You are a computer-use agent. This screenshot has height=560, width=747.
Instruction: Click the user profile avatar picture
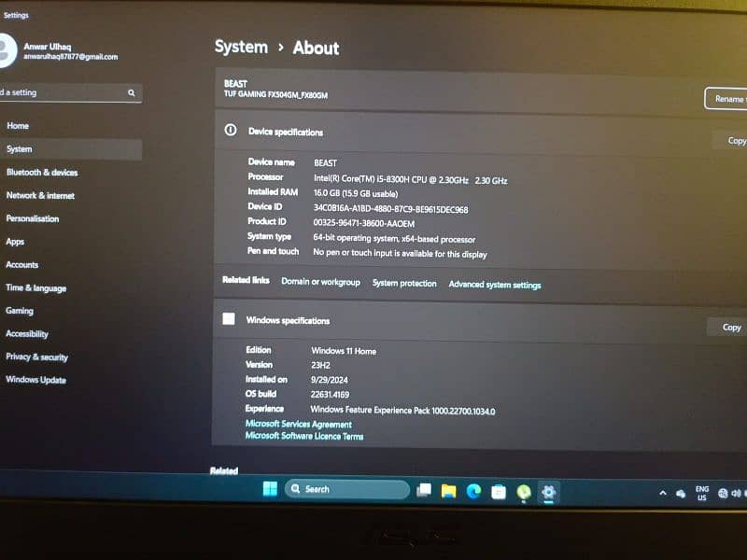(6, 50)
